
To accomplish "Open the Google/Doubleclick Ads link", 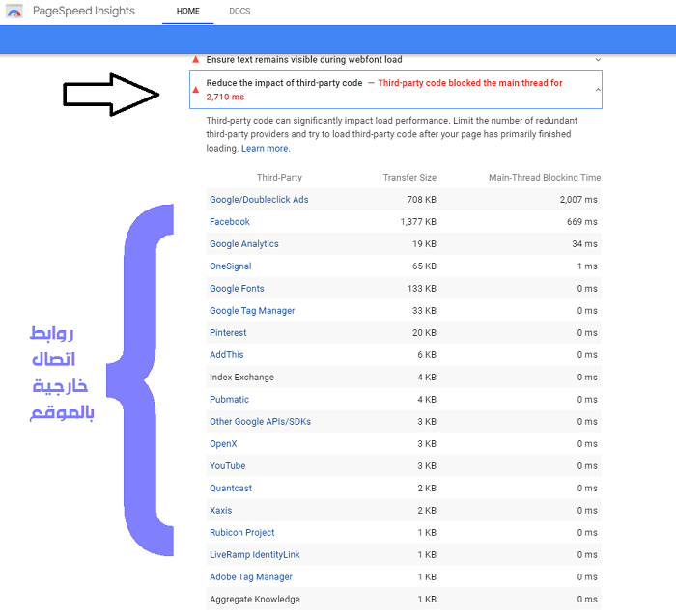I will pyautogui.click(x=259, y=200).
